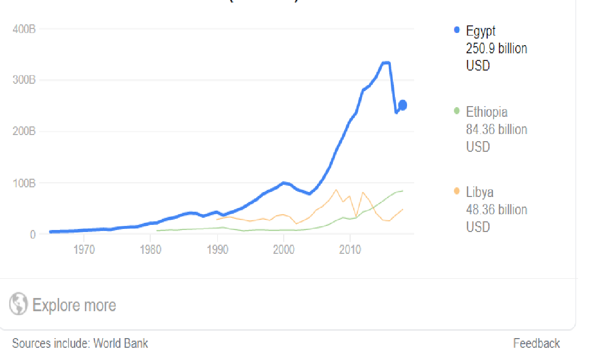This screenshot has width=604, height=364.
Task: Click the 250.9 billion USD value for Egypt
Action: (x=496, y=57)
